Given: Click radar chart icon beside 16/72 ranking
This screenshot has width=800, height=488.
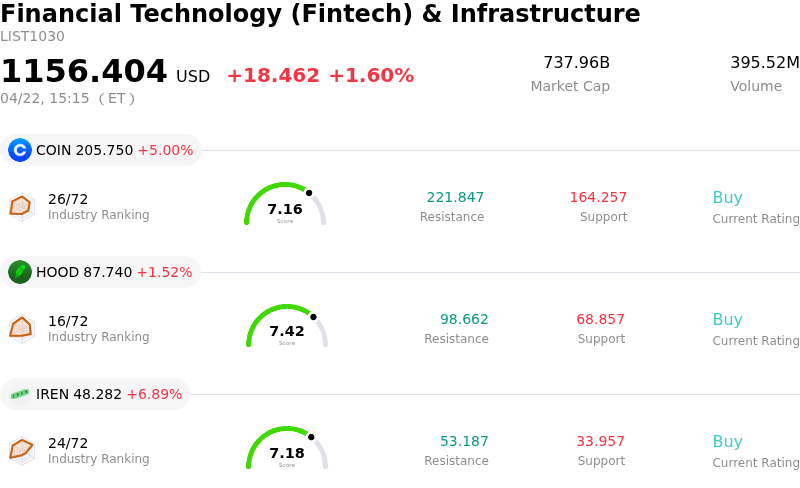Looking at the screenshot, I should pos(21,328).
